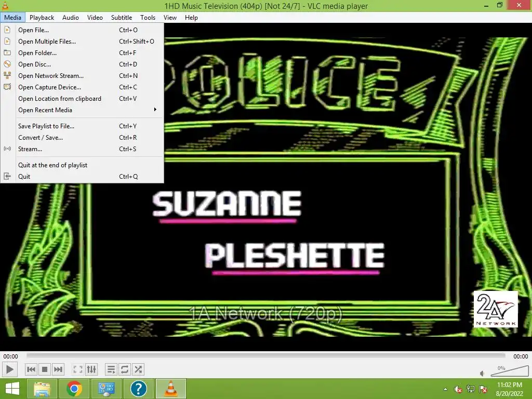
Task: Toggle fullscreen video mode
Action: pyautogui.click(x=78, y=369)
